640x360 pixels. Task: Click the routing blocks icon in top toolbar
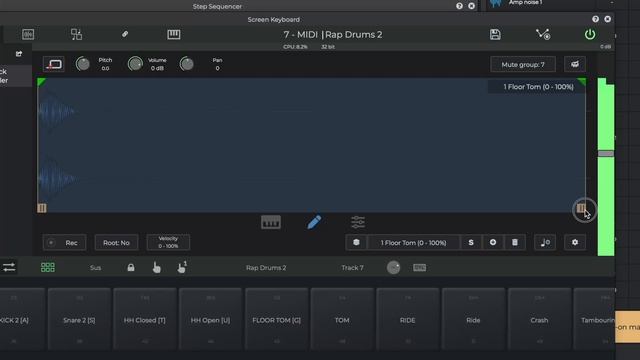tap(76, 34)
